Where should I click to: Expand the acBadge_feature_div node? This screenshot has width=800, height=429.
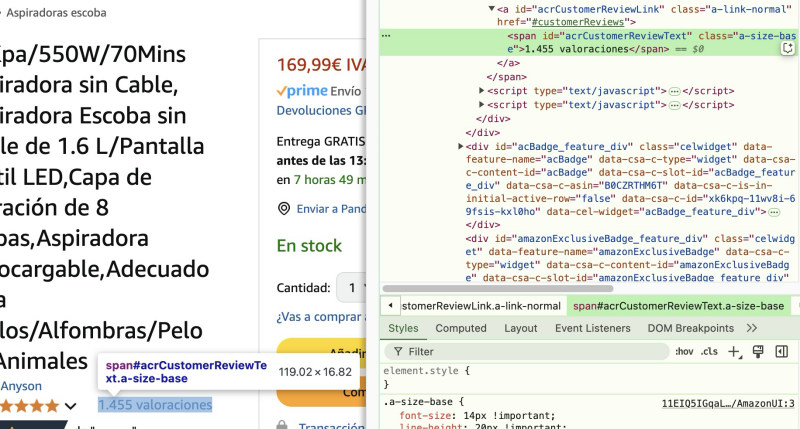tap(460, 146)
